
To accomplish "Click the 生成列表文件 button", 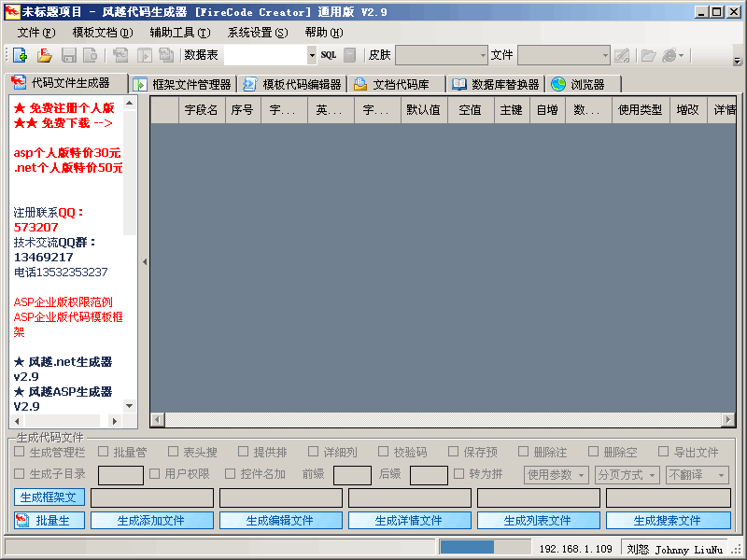I will [537, 520].
